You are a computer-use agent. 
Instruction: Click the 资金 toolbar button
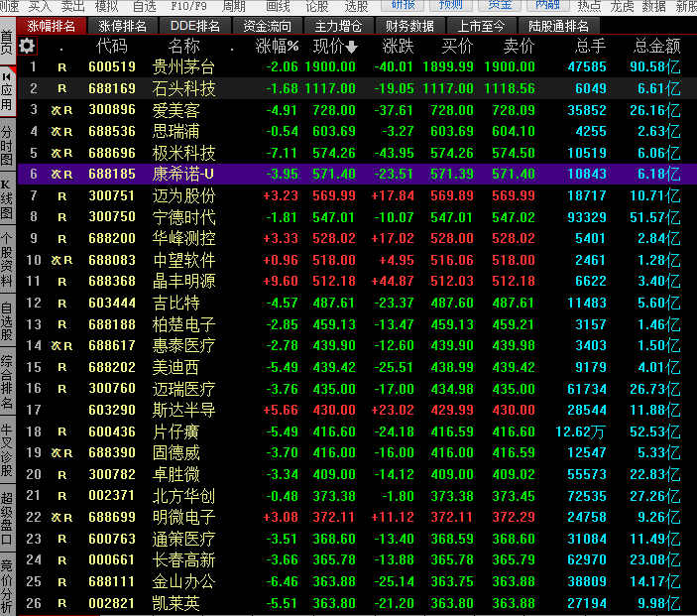tap(500, 5)
